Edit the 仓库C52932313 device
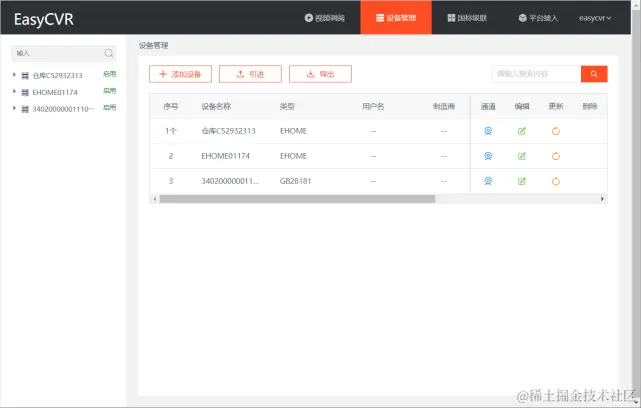This screenshot has width=641, height=408. (x=522, y=131)
